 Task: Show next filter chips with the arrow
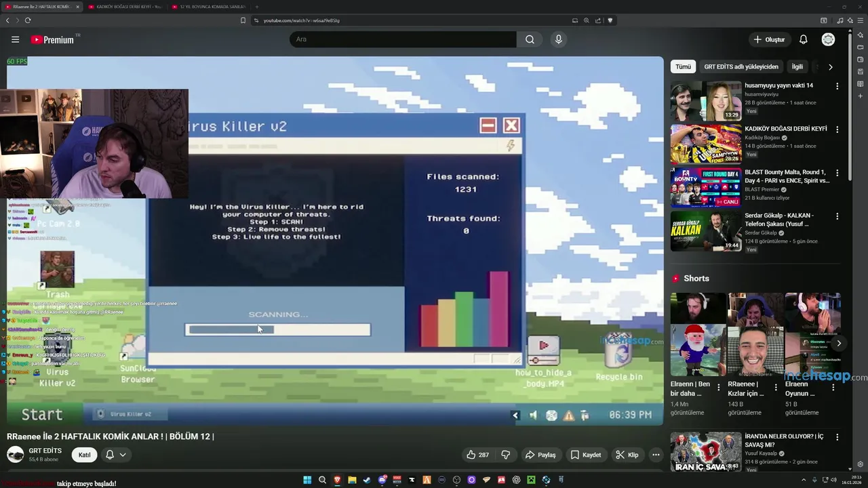point(830,66)
